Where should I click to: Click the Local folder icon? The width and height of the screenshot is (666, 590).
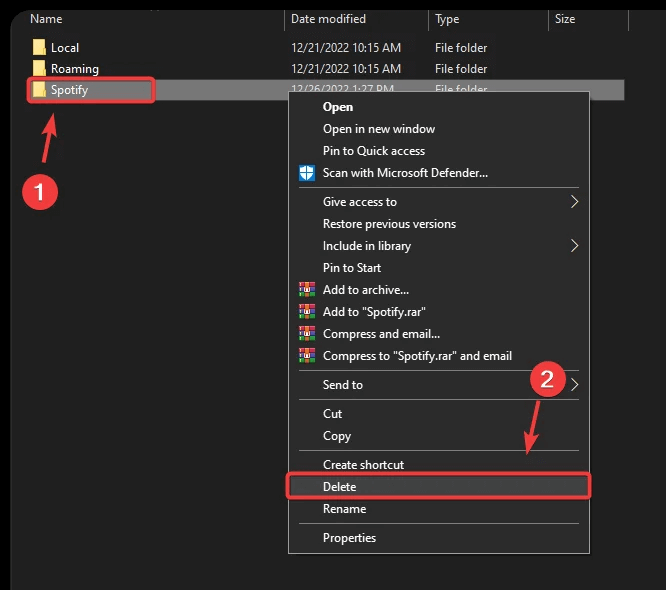[39, 48]
